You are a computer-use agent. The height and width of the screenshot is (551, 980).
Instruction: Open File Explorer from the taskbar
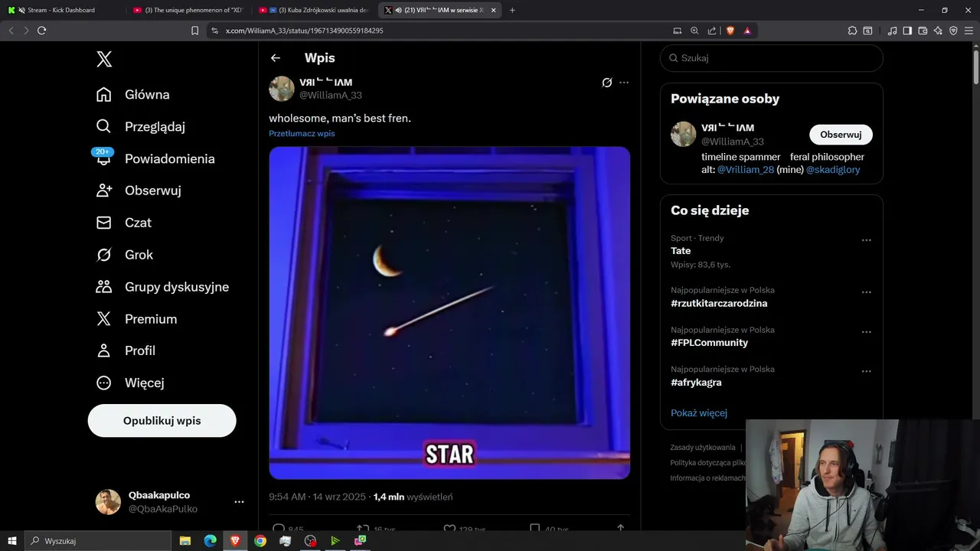[185, 541]
